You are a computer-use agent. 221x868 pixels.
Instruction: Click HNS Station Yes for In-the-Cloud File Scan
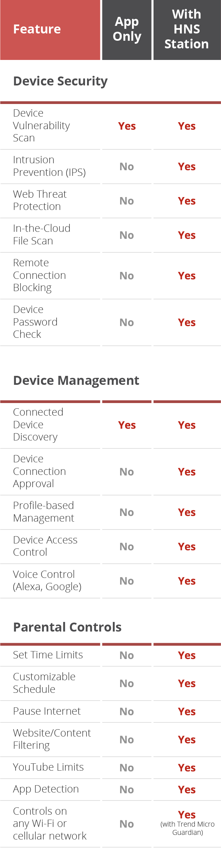click(187, 235)
